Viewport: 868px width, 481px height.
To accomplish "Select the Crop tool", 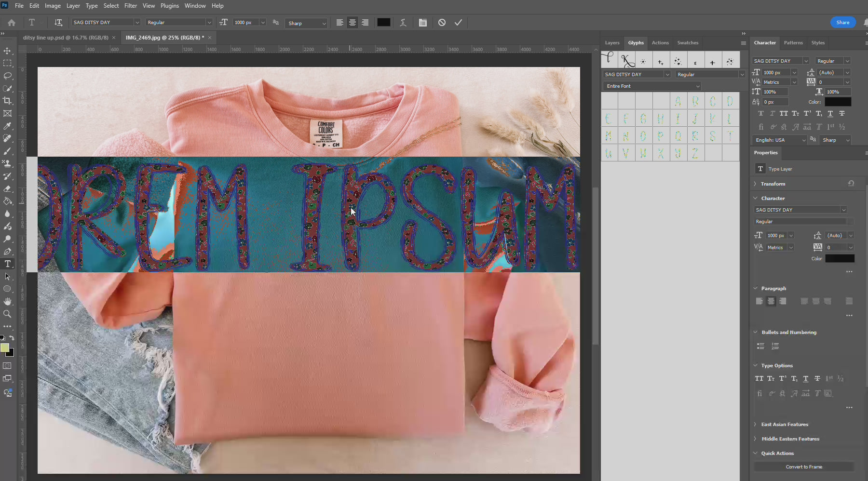I will 7,101.
